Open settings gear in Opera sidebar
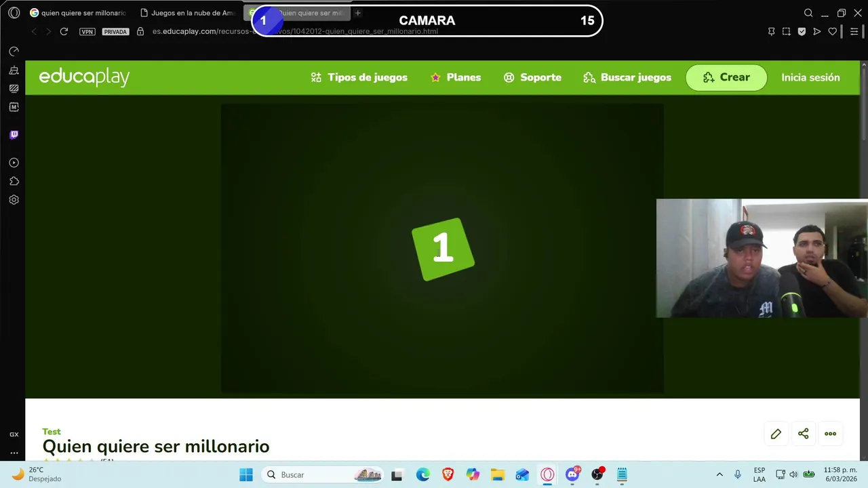 [x=14, y=200]
